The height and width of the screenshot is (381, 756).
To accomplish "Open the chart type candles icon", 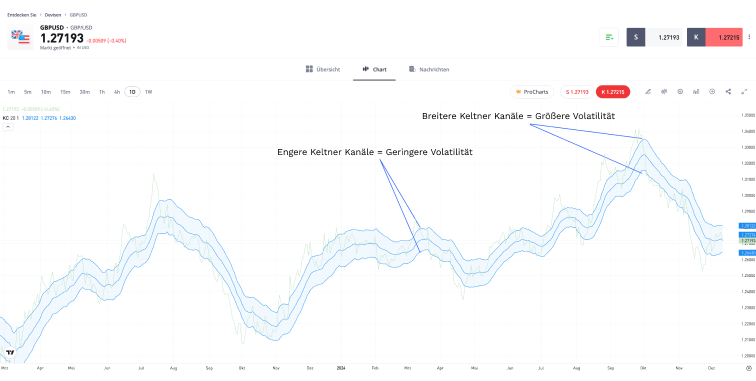I will [664, 92].
